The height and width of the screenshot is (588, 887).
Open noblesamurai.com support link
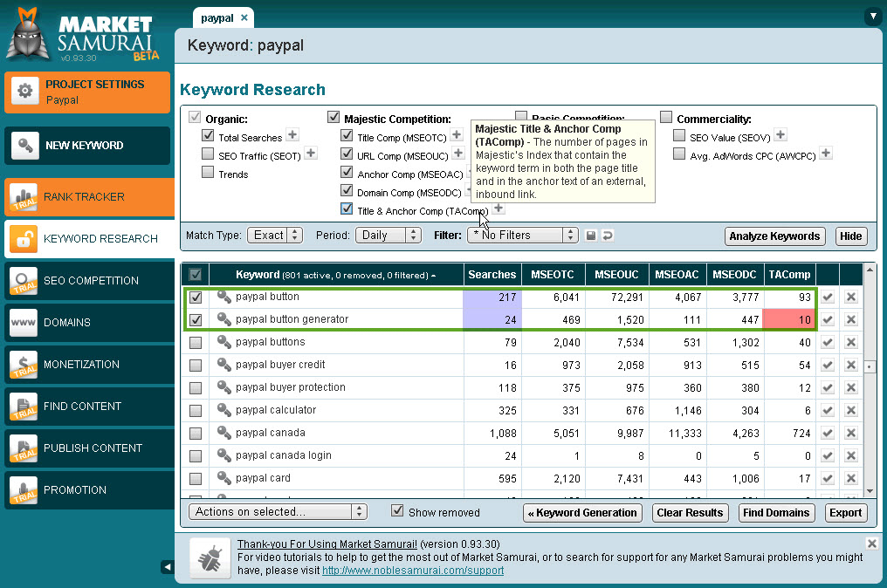(x=413, y=571)
